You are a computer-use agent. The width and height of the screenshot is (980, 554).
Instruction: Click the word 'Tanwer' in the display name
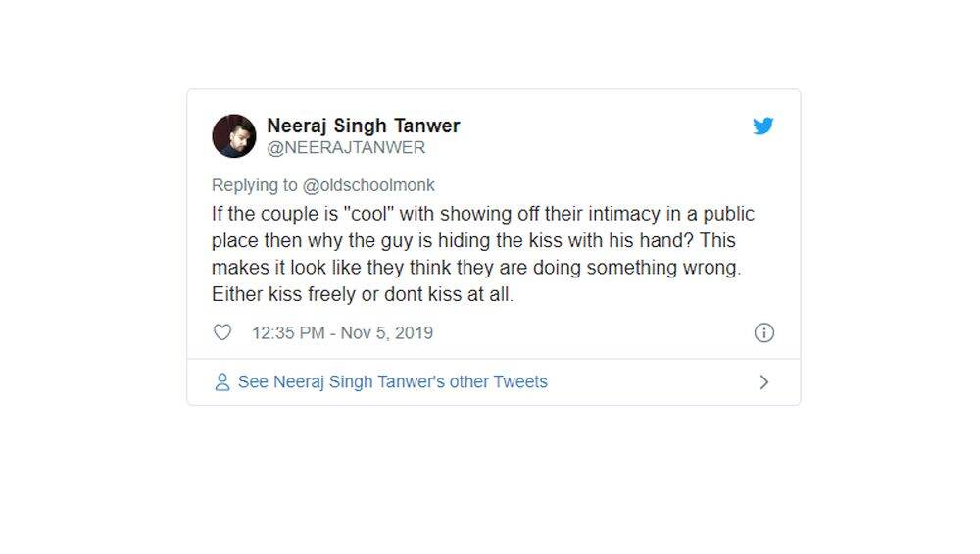[427, 126]
